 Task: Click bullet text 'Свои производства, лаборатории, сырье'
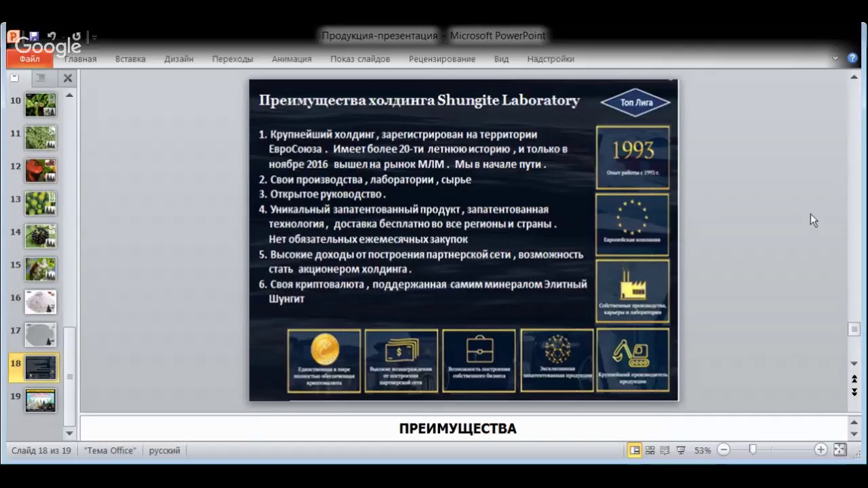pyautogui.click(x=370, y=180)
